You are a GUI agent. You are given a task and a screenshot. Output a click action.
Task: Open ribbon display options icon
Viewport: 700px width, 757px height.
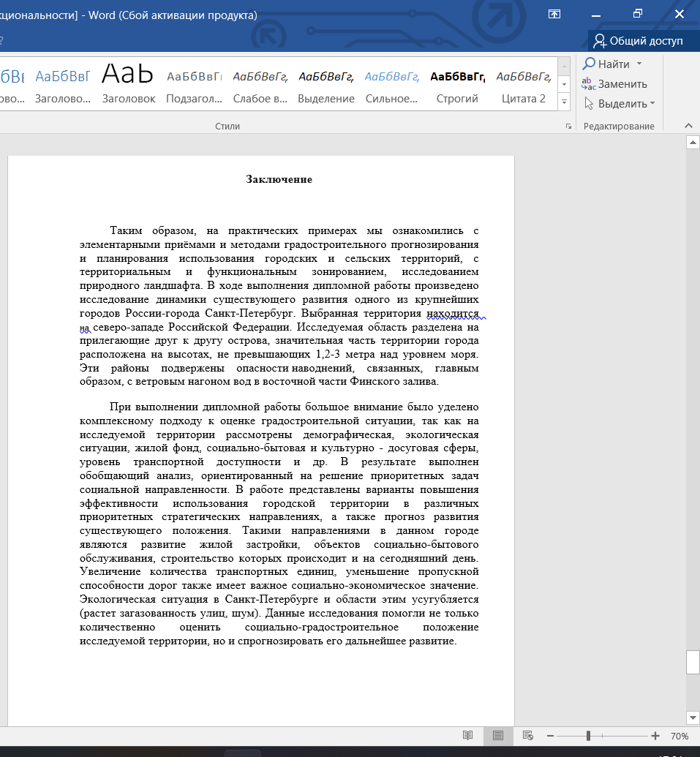point(554,15)
